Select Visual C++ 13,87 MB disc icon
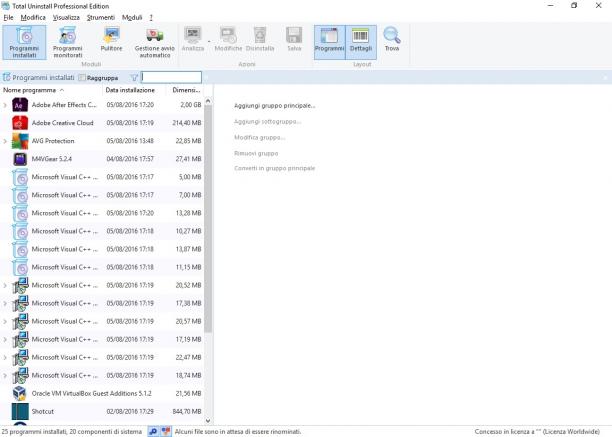The image size is (612, 437). pos(20,249)
